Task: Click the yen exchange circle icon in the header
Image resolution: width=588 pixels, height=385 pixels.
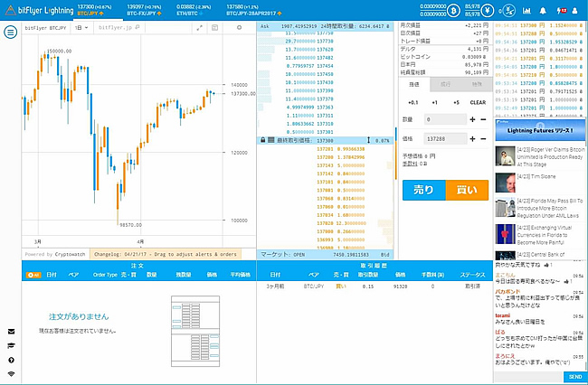Action: pyautogui.click(x=507, y=11)
